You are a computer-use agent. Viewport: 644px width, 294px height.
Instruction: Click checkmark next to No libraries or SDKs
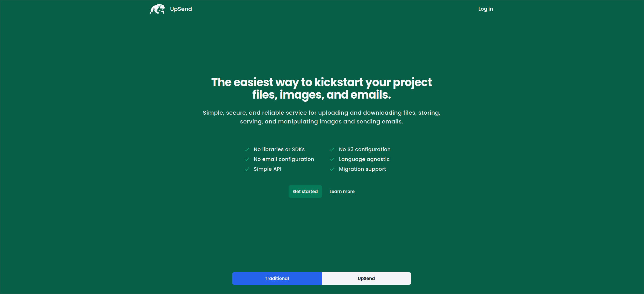click(247, 150)
